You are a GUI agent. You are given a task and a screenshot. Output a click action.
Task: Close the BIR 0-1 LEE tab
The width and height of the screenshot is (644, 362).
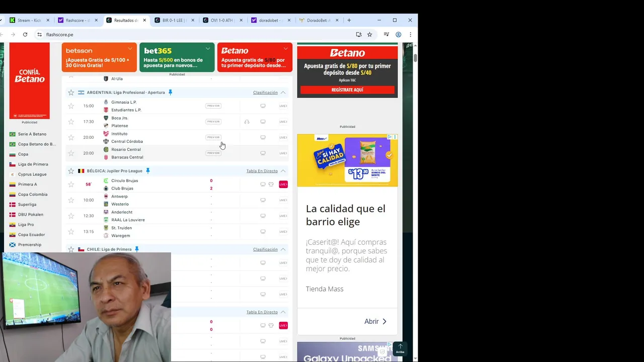click(193, 20)
